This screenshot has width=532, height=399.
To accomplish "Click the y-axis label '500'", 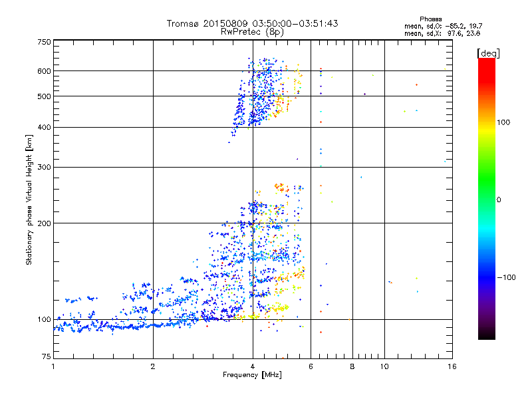I will pyautogui.click(x=44, y=96).
